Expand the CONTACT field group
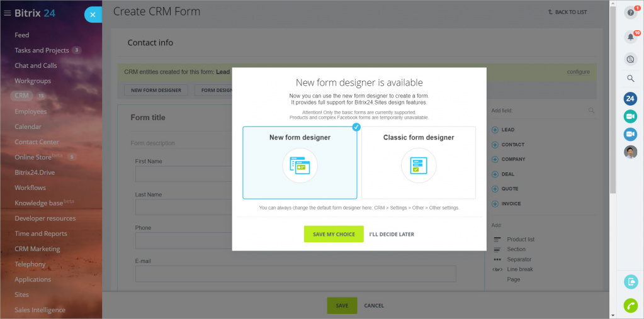Image resolution: width=644 pixels, height=319 pixels. click(x=508, y=145)
